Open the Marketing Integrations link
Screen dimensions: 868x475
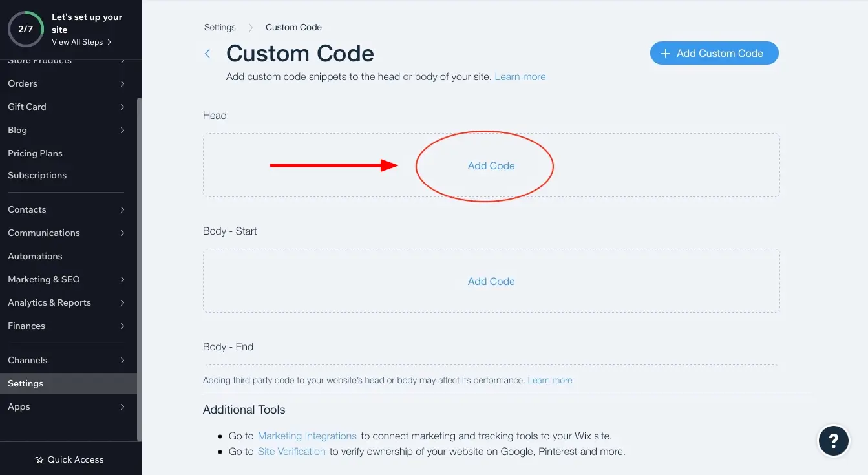point(307,436)
